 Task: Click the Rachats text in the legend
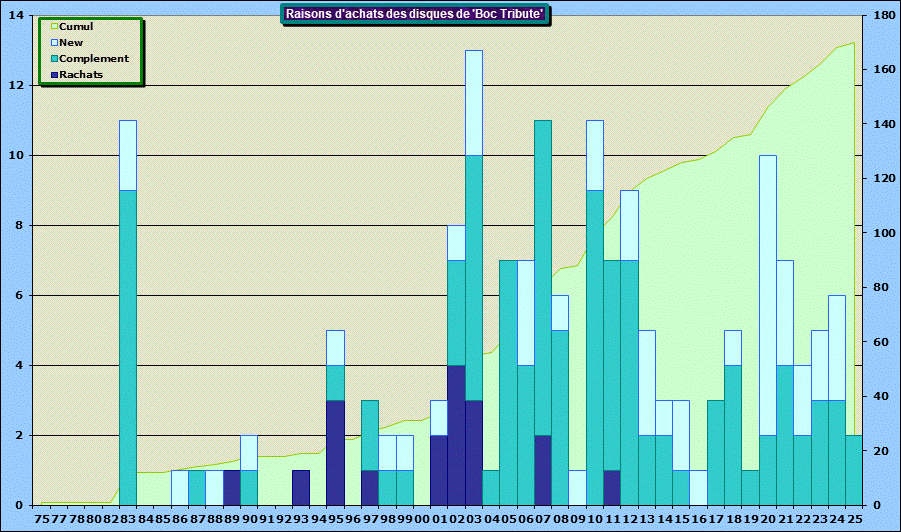point(81,74)
